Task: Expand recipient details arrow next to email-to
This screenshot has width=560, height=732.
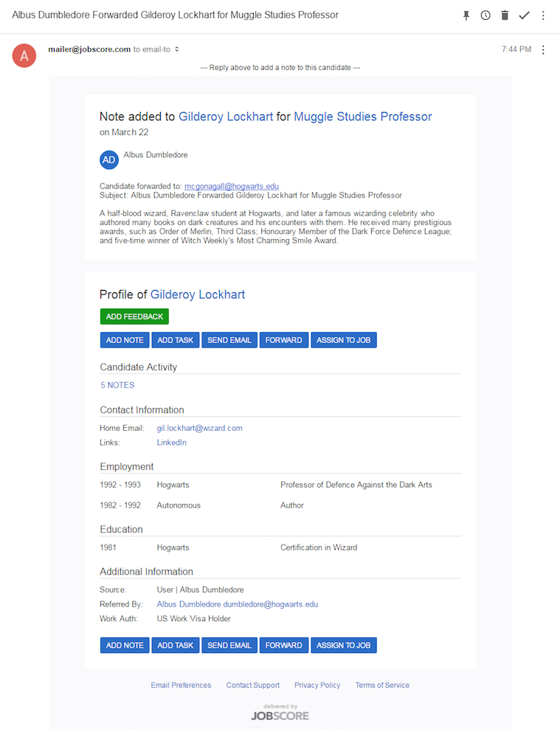Action: 177,49
